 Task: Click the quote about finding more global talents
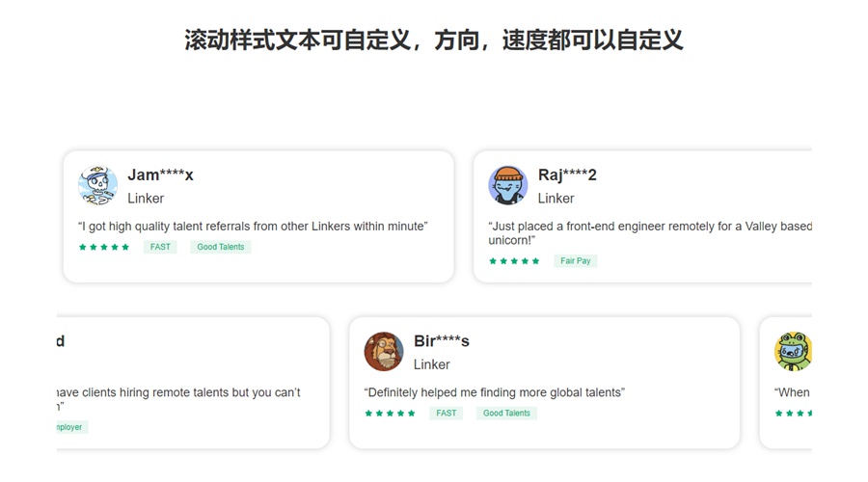(494, 392)
